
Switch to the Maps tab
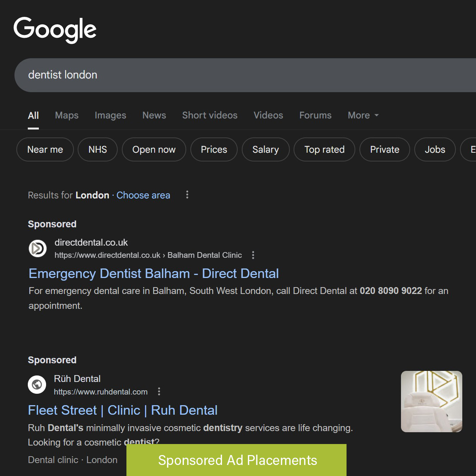pos(67,115)
